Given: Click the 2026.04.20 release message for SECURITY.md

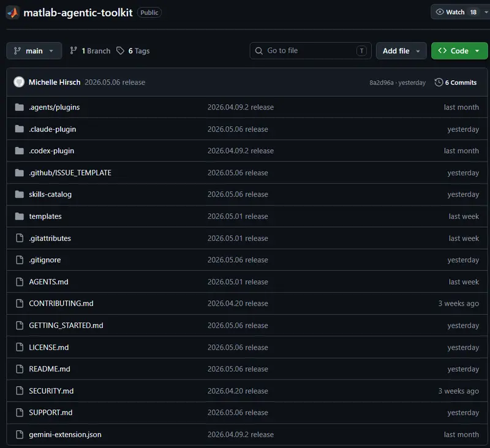Looking at the screenshot, I should pyautogui.click(x=238, y=391).
